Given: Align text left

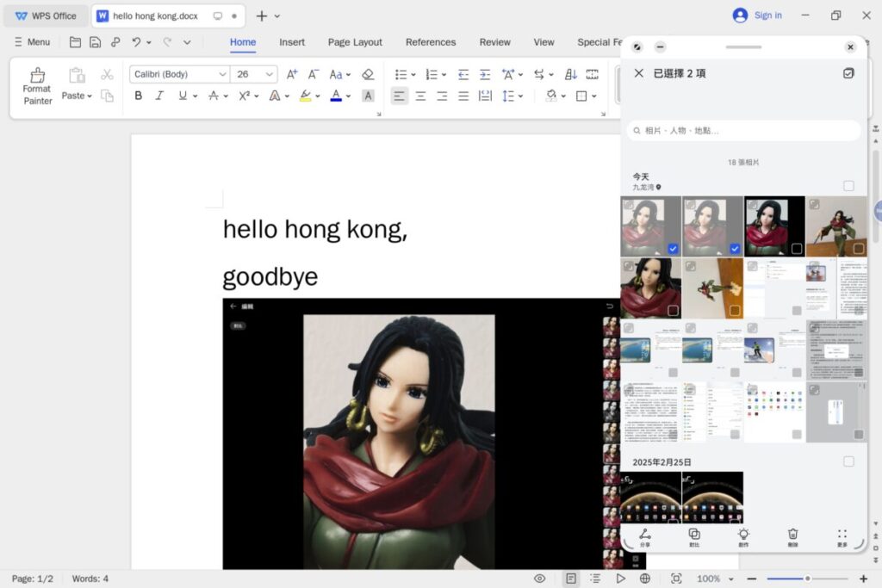Looking at the screenshot, I should (399, 96).
